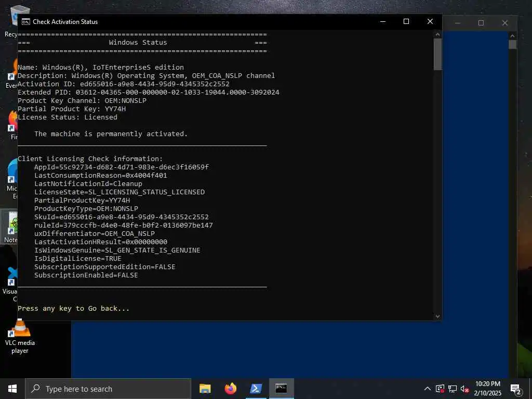Screen dimensions: 532x399
Task: Click the muted volume tray icon
Action: pos(465,389)
